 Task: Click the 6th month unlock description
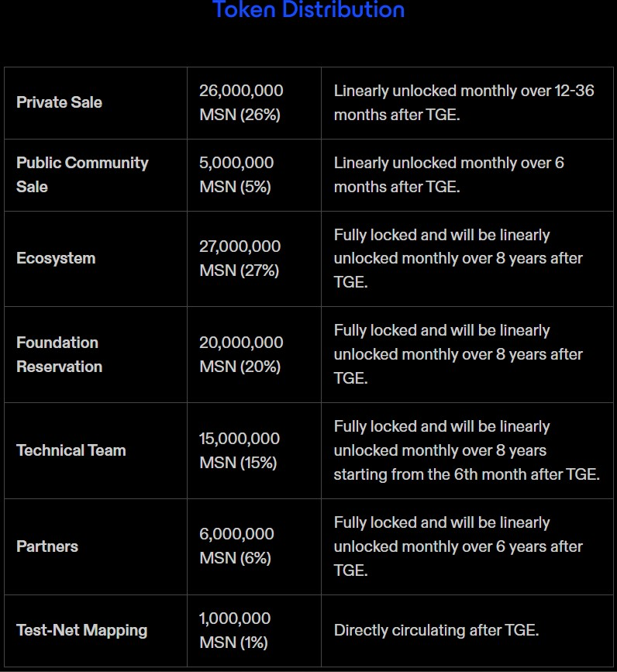pos(467,450)
